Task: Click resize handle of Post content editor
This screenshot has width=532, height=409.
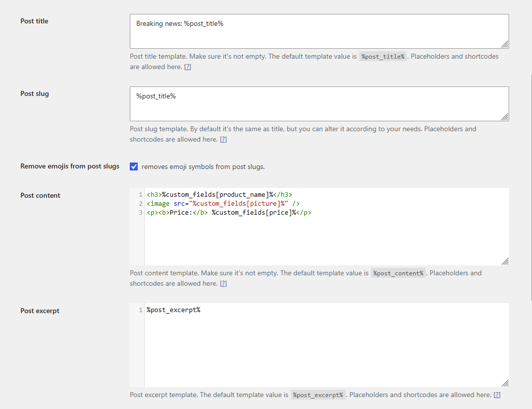Action: (505, 261)
